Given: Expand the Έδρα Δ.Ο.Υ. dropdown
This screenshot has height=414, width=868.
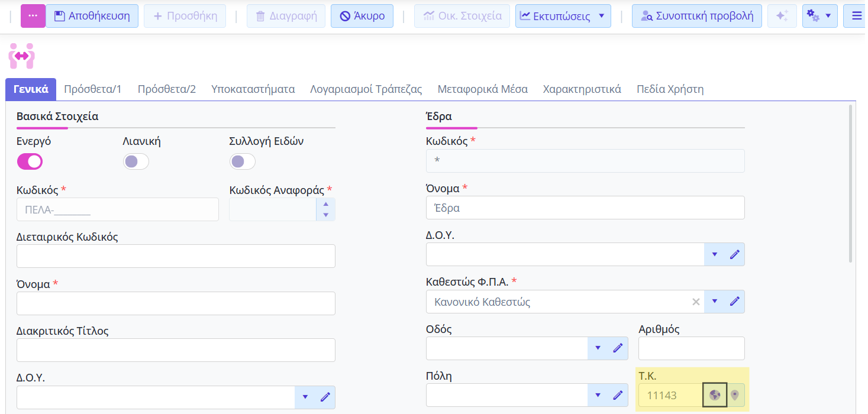Looking at the screenshot, I should (x=714, y=254).
